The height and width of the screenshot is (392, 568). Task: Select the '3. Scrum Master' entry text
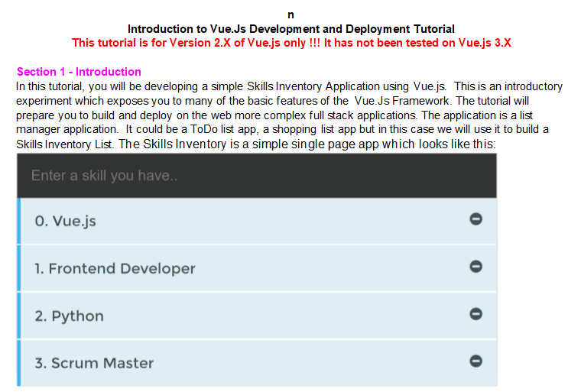[94, 363]
